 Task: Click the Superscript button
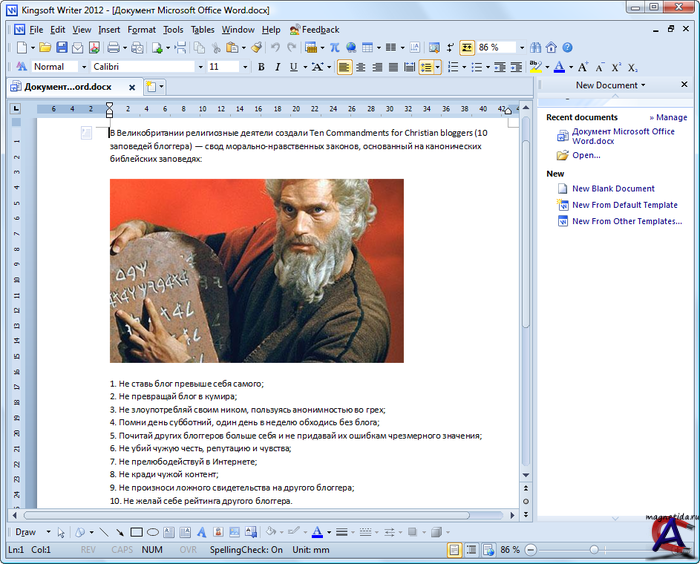(616, 67)
